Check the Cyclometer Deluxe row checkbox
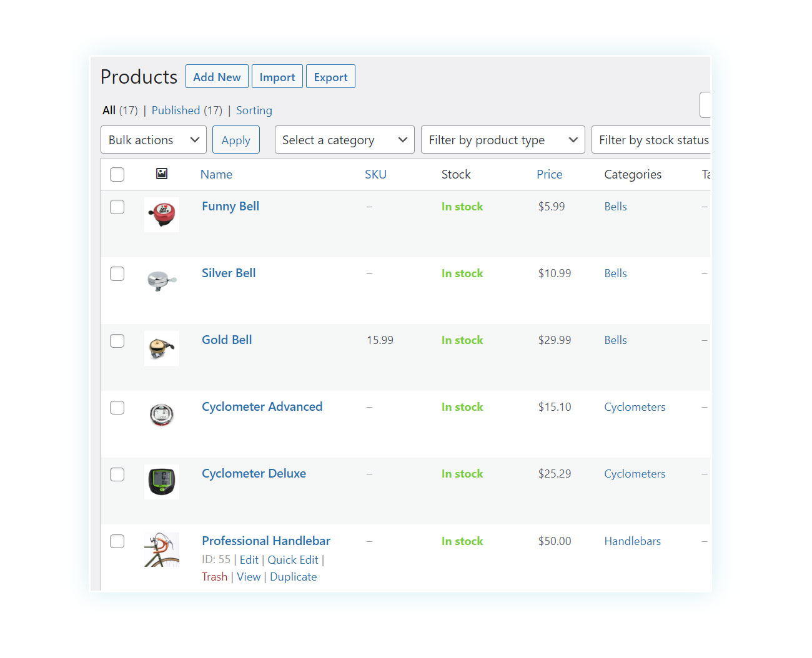This screenshot has width=812, height=658. click(117, 474)
